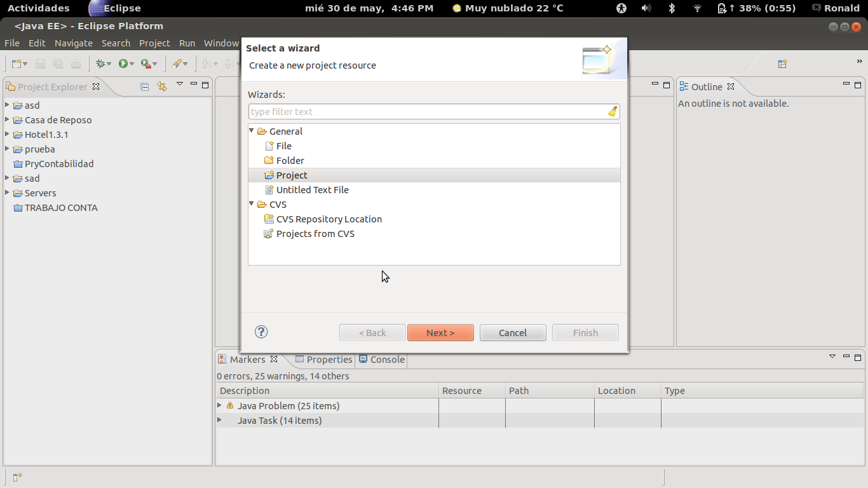Click the New wizard toolbar icon
The width and height of the screenshot is (868, 488).
click(17, 64)
